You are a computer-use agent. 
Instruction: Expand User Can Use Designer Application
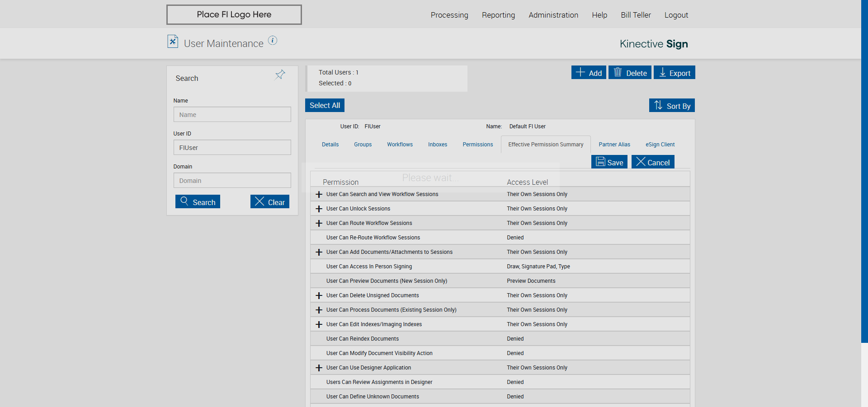pos(319,368)
